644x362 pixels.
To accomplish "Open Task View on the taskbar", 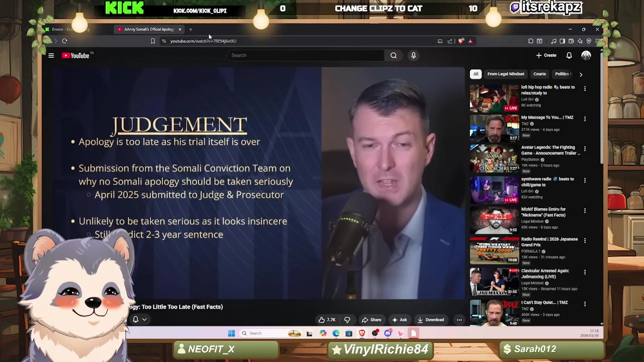I will click(x=309, y=333).
